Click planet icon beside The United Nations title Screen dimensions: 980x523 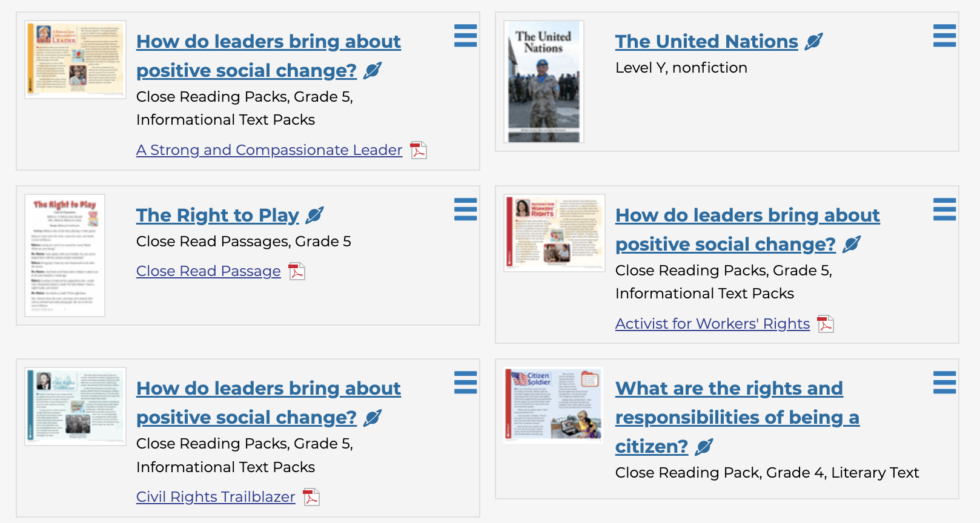[814, 42]
